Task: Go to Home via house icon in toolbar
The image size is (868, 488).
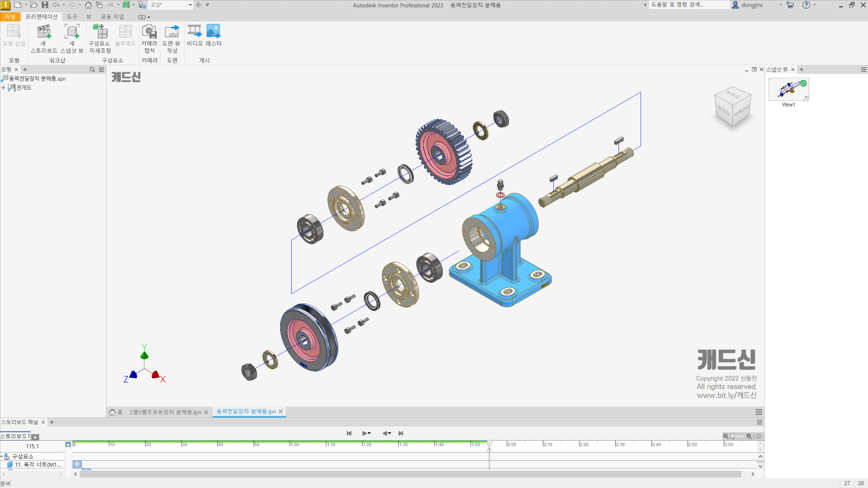Action: pyautogui.click(x=88, y=5)
